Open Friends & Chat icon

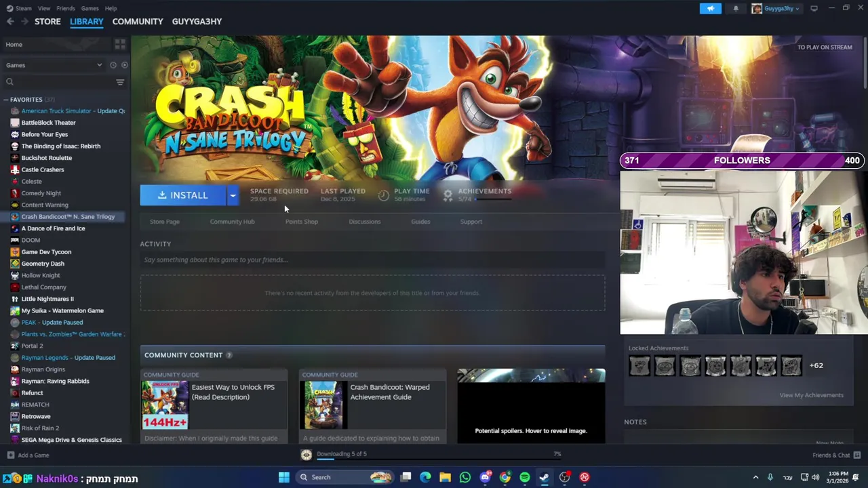coord(857,455)
